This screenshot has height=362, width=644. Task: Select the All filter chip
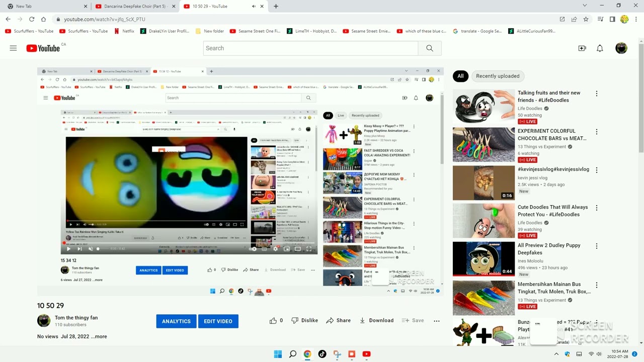coord(460,76)
